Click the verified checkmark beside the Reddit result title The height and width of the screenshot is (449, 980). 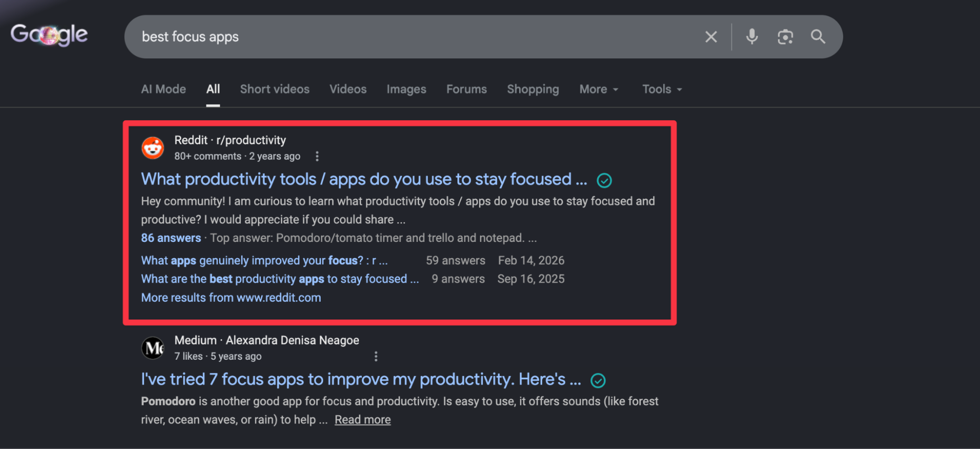point(604,181)
